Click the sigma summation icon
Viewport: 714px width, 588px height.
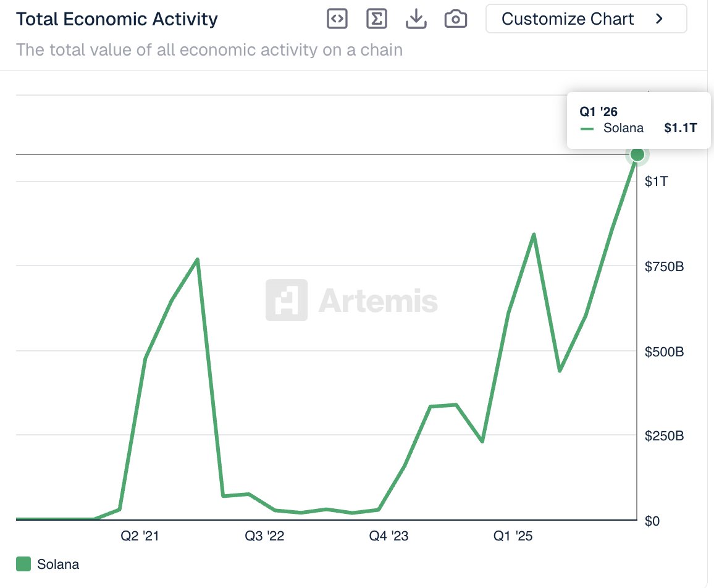pos(376,19)
